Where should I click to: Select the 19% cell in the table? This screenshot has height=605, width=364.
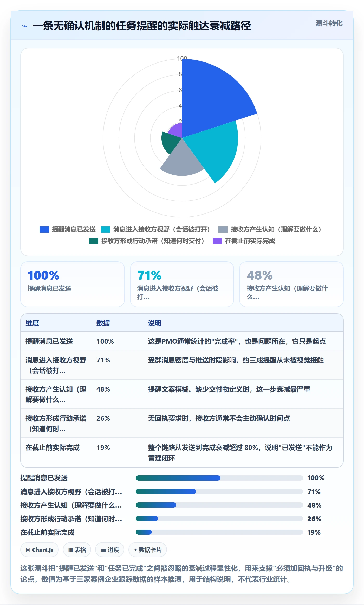click(103, 448)
